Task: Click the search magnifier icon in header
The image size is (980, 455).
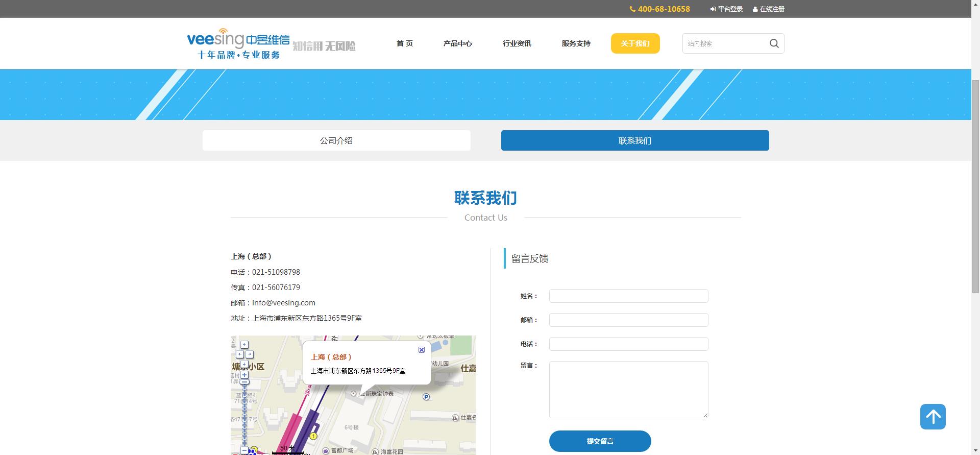Action: (774, 43)
